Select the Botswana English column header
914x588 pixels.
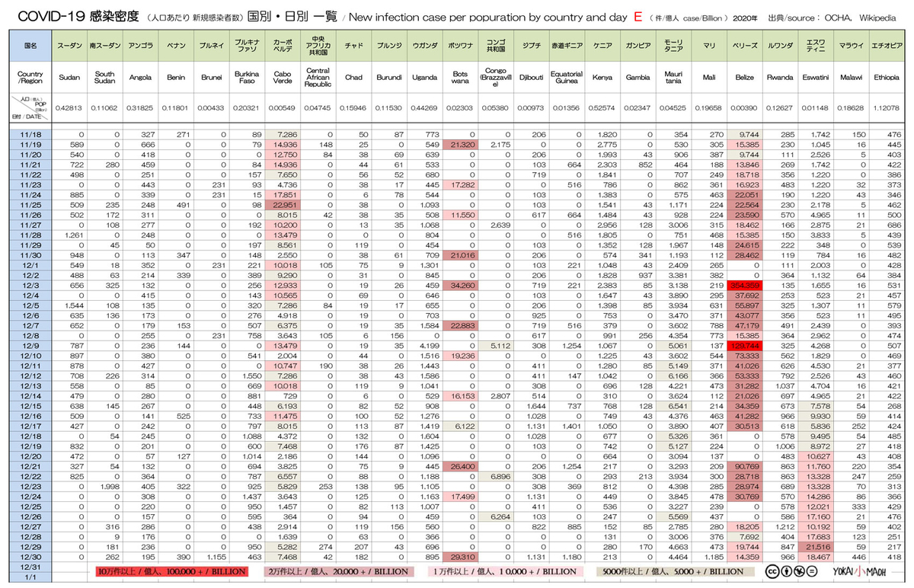click(459, 78)
